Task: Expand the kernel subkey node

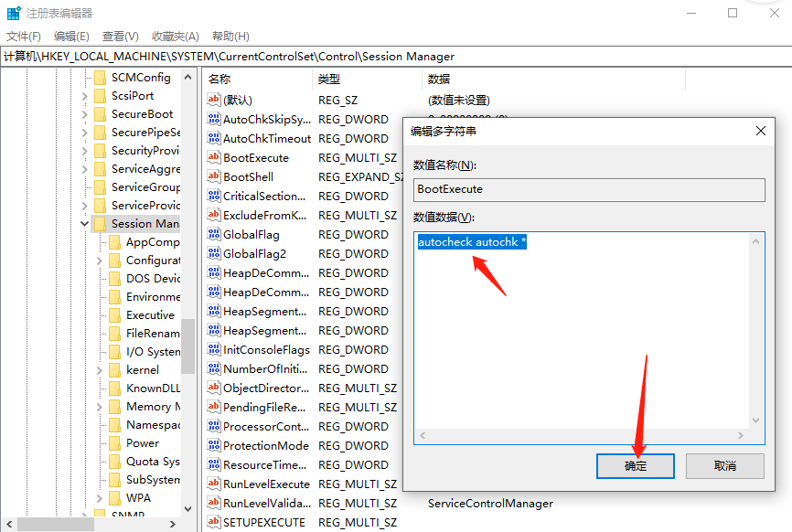Action: pyautogui.click(x=100, y=370)
